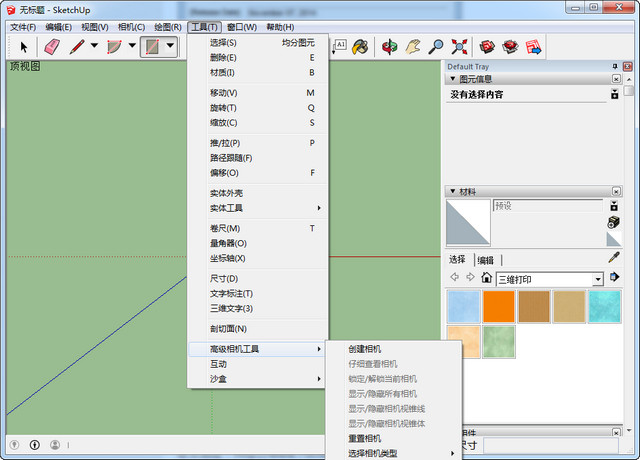This screenshot has height=460, width=640.
Task: Click the 预设 material name field
Action: click(546, 206)
